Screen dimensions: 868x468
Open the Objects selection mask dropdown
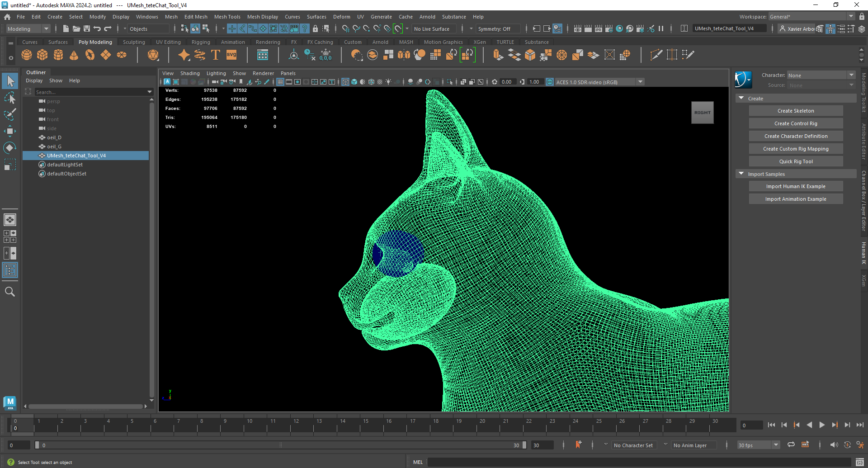pos(147,28)
